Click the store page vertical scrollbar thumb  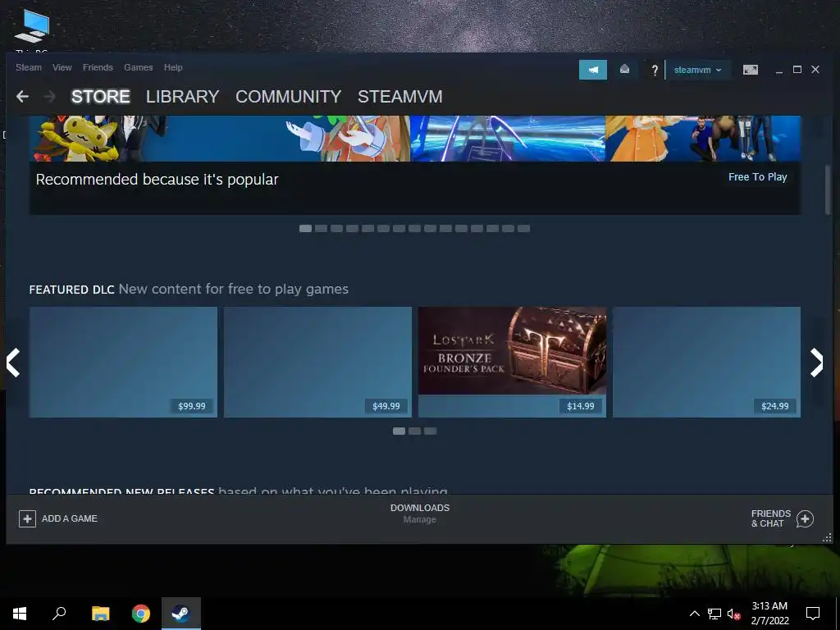point(828,189)
